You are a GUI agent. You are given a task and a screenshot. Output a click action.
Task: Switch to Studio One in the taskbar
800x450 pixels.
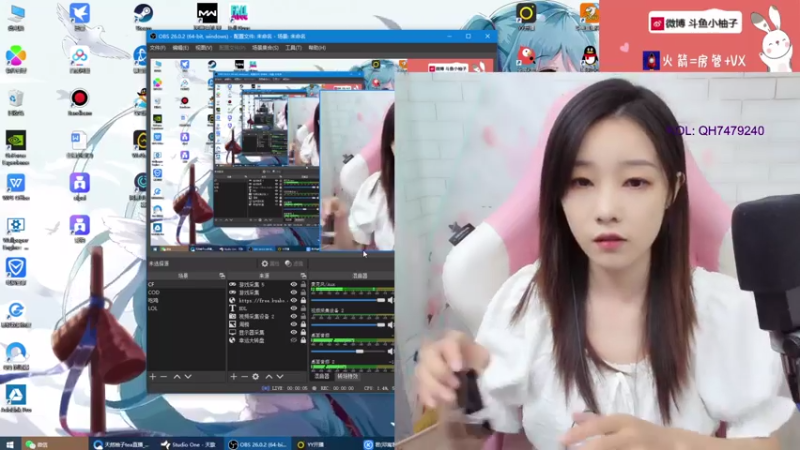(x=189, y=444)
